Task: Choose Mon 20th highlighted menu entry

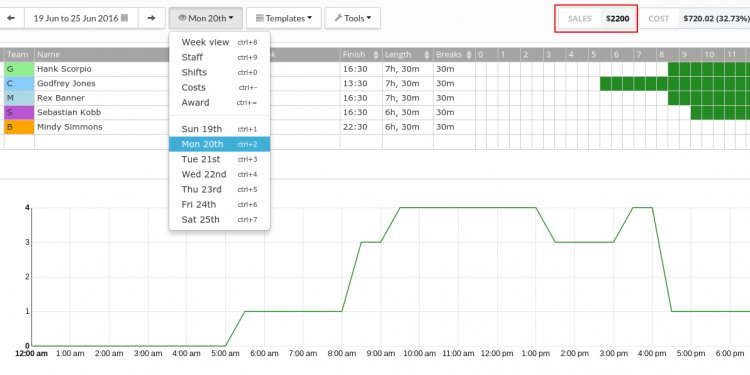Action: pyautogui.click(x=220, y=144)
